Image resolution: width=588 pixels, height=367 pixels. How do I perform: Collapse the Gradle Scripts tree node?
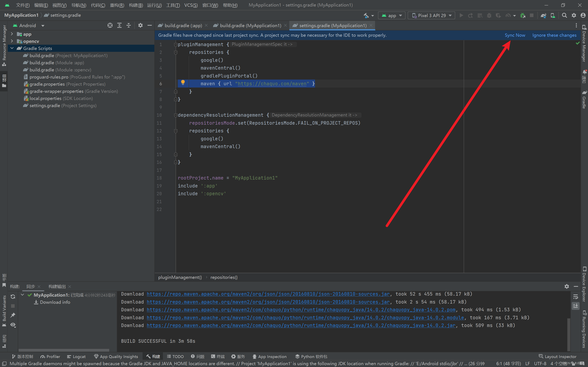point(12,48)
